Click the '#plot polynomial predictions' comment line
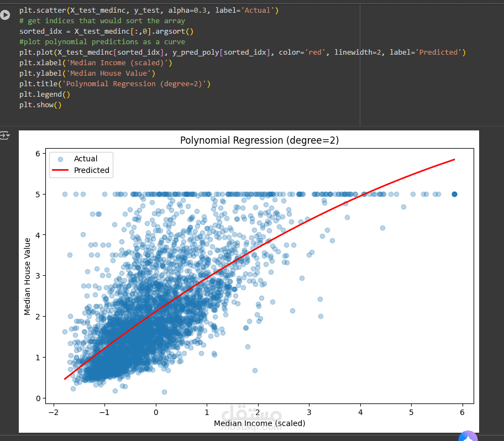The width and height of the screenshot is (504, 441). [x=102, y=42]
